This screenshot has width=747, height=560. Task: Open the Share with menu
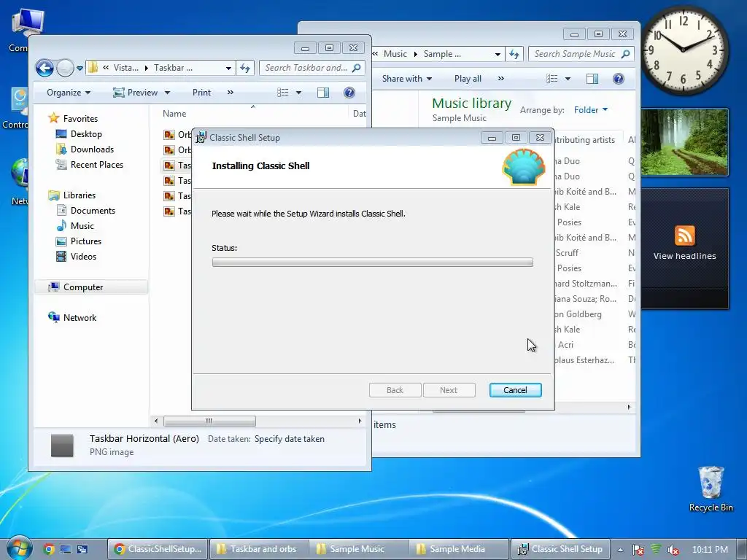[407, 79]
